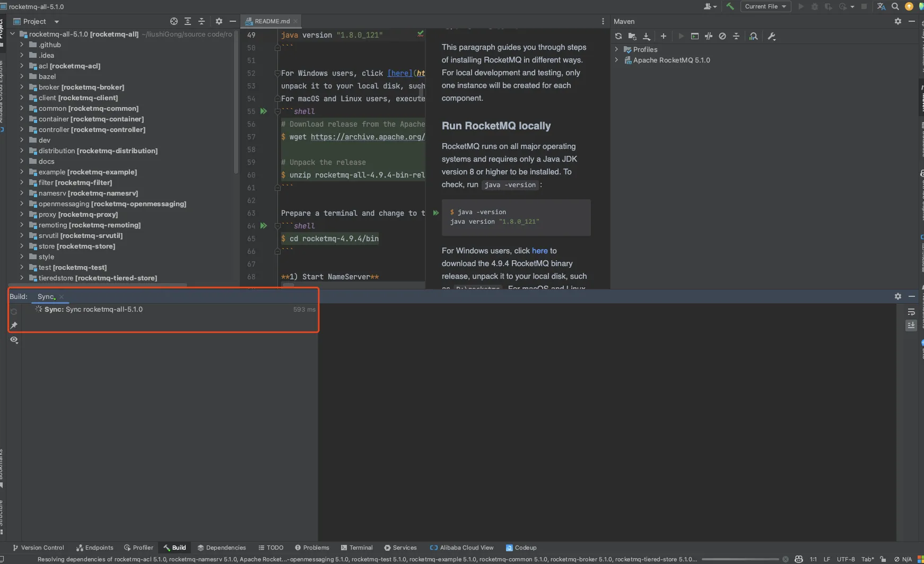Click the 'here' link in README preview

539,251
